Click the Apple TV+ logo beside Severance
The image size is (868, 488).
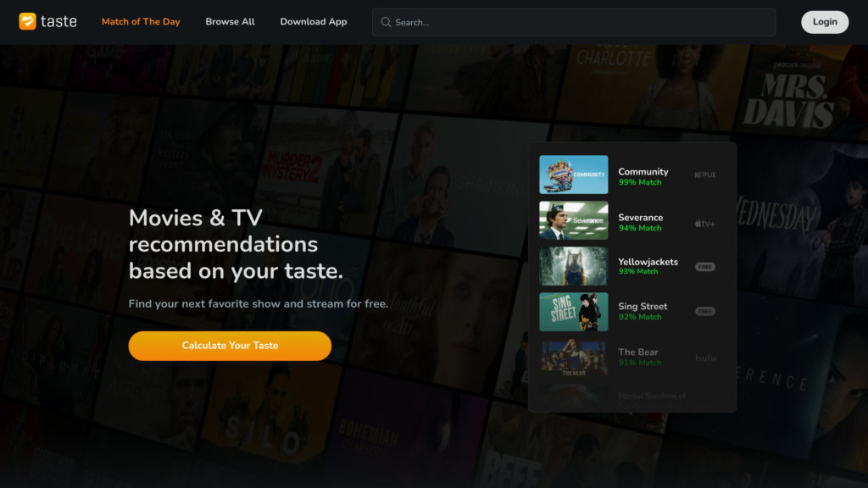(x=704, y=224)
